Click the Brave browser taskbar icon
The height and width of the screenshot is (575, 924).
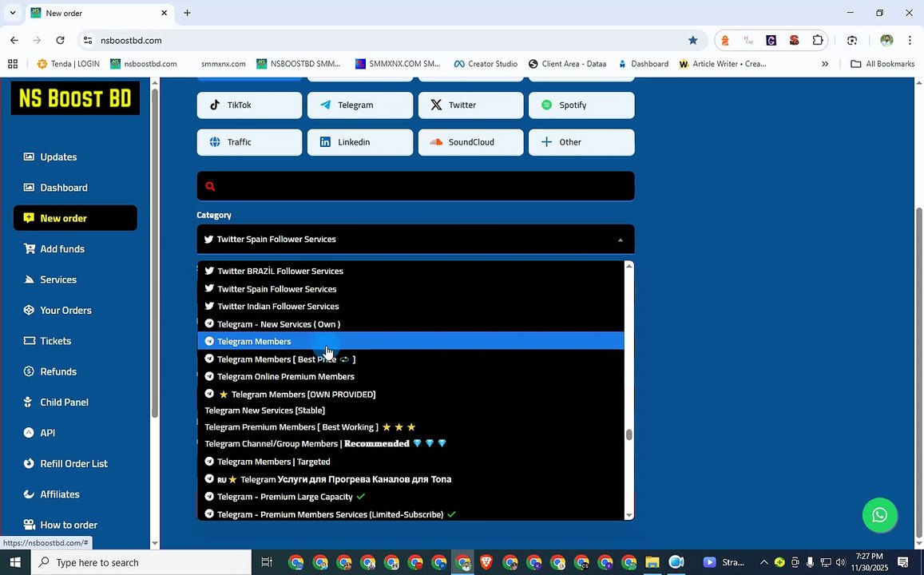pyautogui.click(x=486, y=562)
